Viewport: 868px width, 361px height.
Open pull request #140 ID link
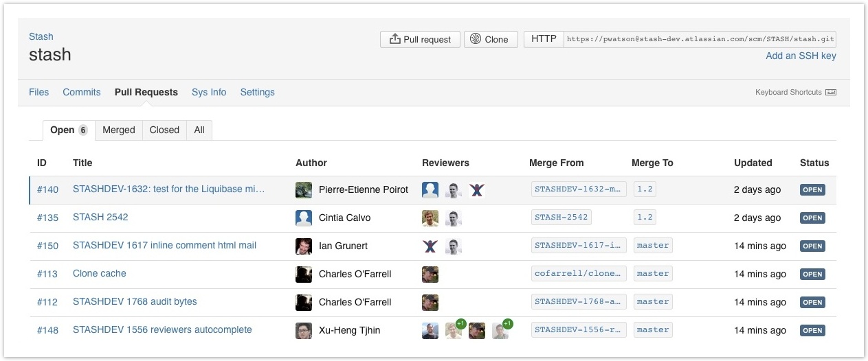click(47, 189)
